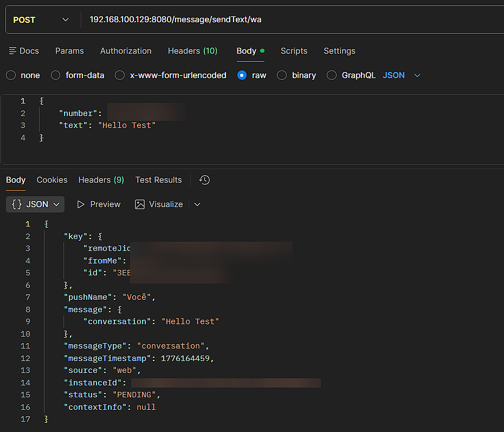
Task: Expand the raw JSON language dropdown
Action: (x=417, y=75)
